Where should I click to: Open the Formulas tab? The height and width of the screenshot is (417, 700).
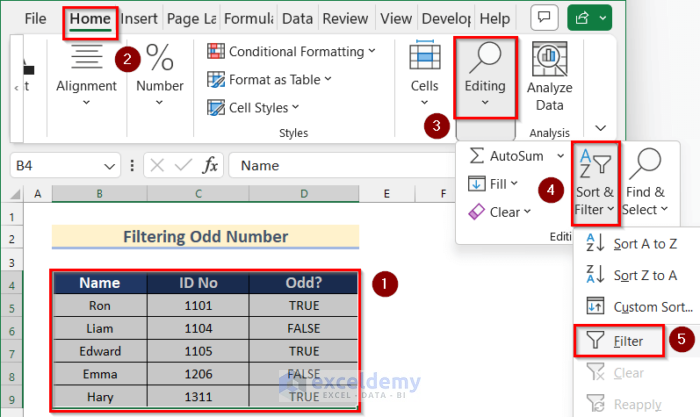tap(249, 19)
